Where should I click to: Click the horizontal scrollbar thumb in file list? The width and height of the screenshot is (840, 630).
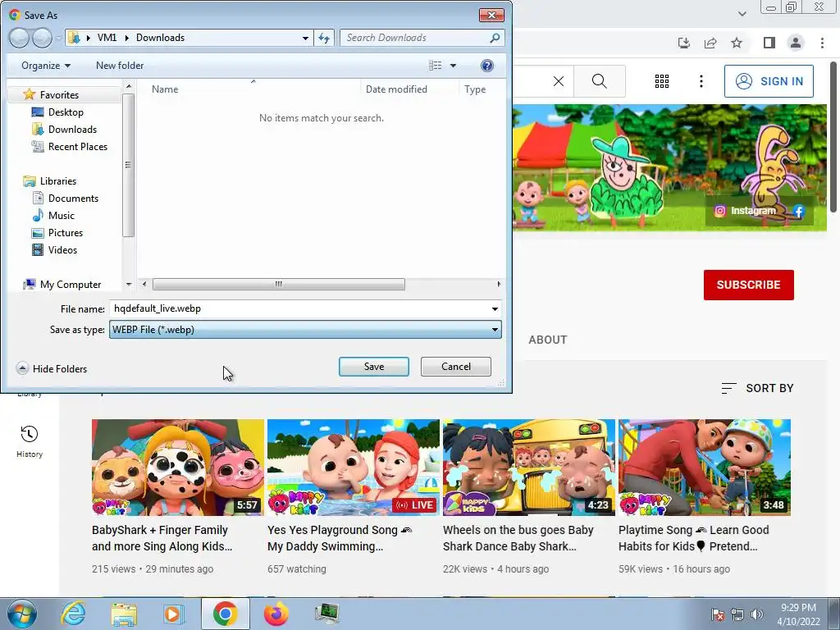click(279, 285)
